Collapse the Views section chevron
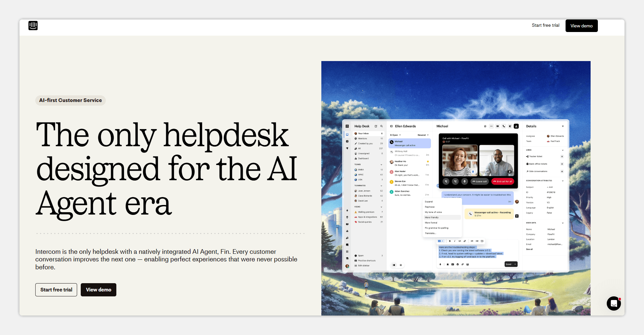 [381, 207]
